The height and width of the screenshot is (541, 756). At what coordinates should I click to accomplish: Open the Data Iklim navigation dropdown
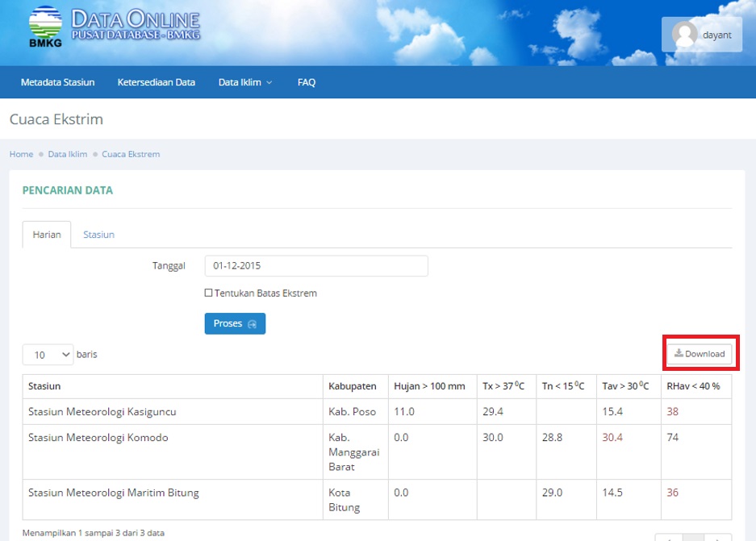pyautogui.click(x=240, y=82)
